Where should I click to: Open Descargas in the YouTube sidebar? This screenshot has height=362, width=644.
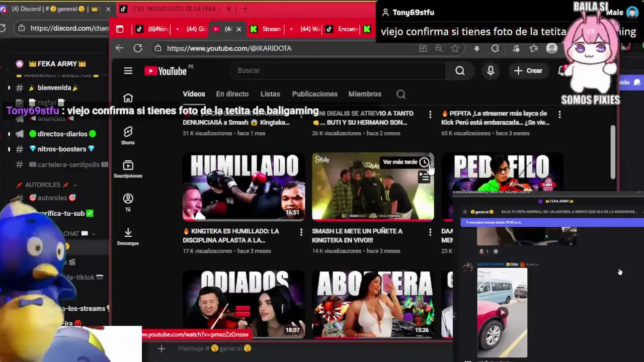tap(128, 236)
